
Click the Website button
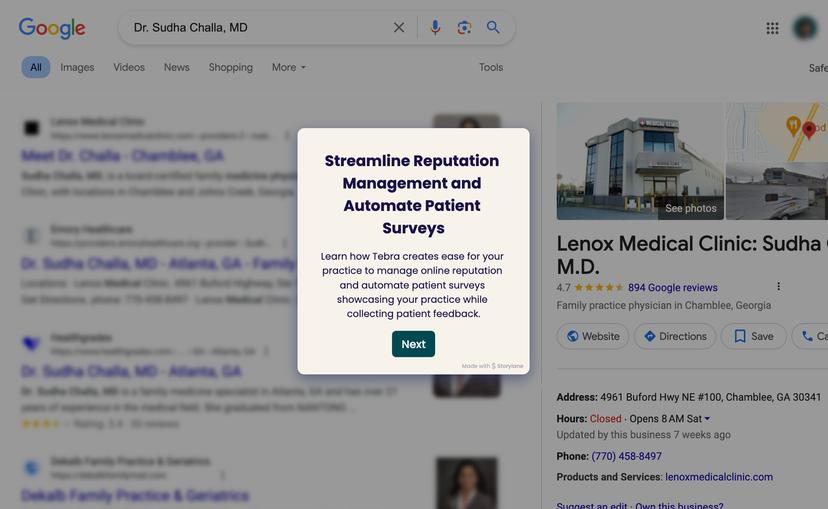593,336
